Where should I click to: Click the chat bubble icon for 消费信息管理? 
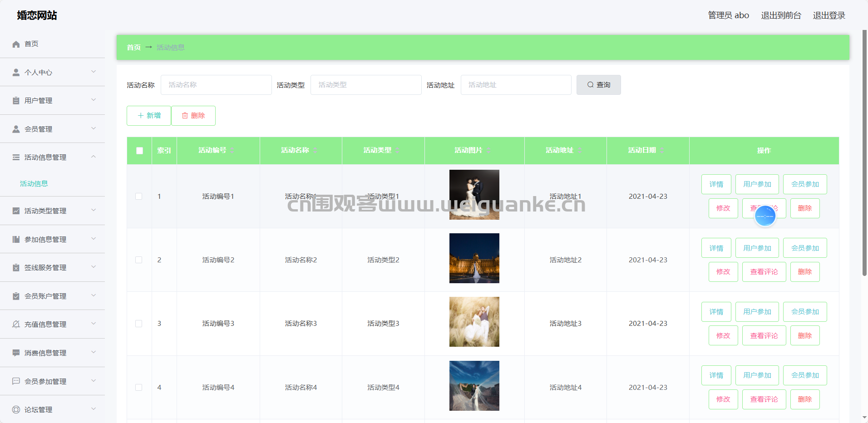[16, 353]
